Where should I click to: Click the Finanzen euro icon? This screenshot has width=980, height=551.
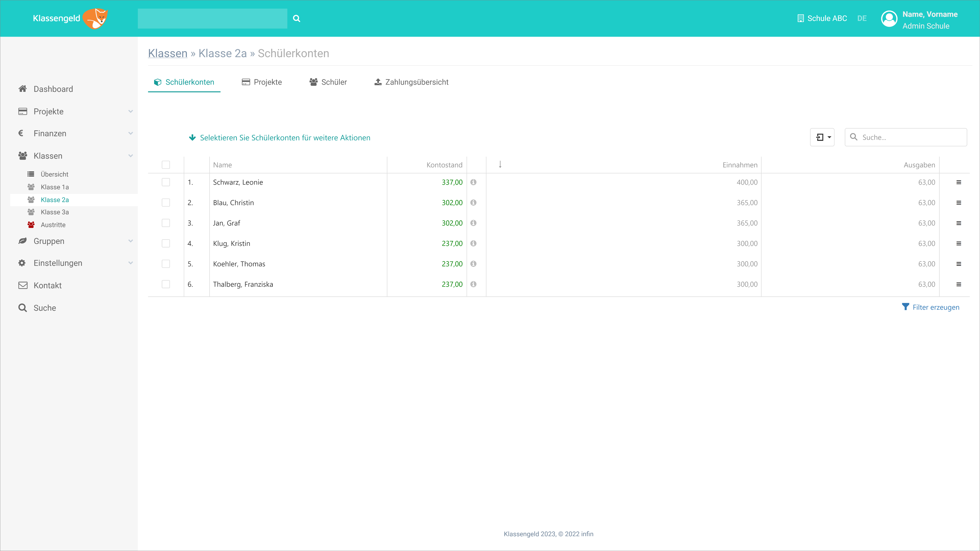(x=21, y=133)
